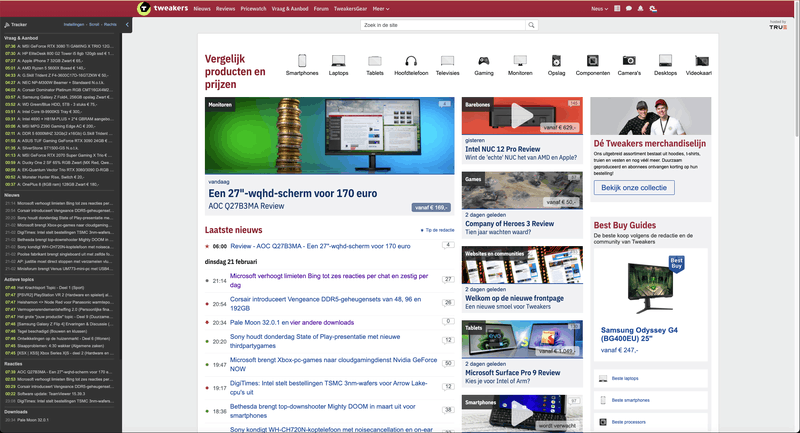The image size is (800, 433).
Task: Focus the Zoek in de site field
Action: click(443, 25)
